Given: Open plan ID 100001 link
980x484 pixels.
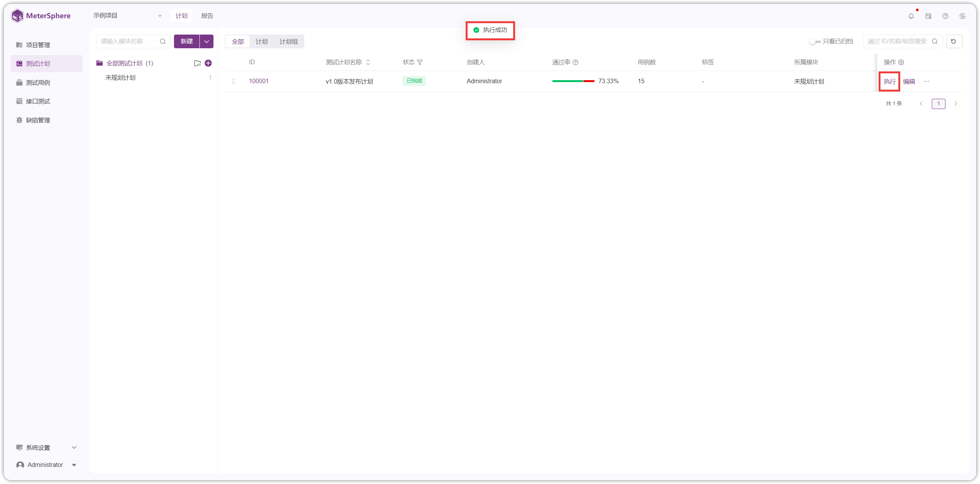Looking at the screenshot, I should [259, 81].
